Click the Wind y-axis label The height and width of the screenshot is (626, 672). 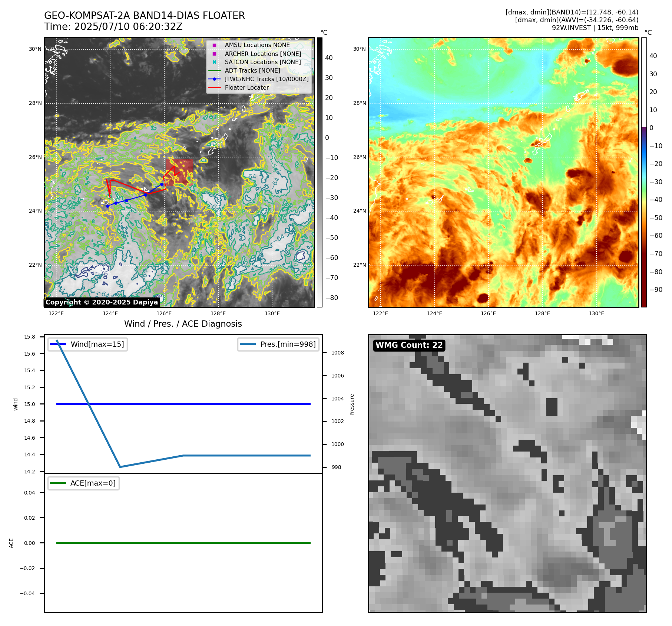point(16,404)
